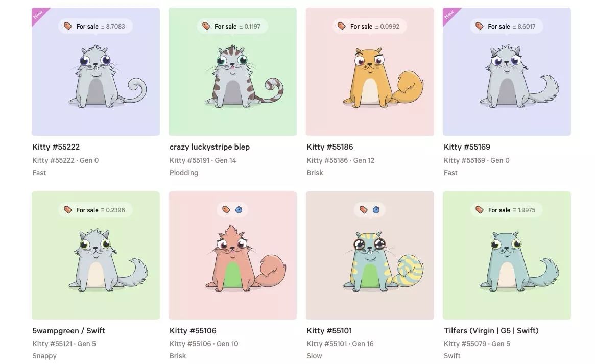Image resolution: width=595 pixels, height=364 pixels.
Task: Click the tag icon on Tilfers kitty card
Action: tap(479, 210)
